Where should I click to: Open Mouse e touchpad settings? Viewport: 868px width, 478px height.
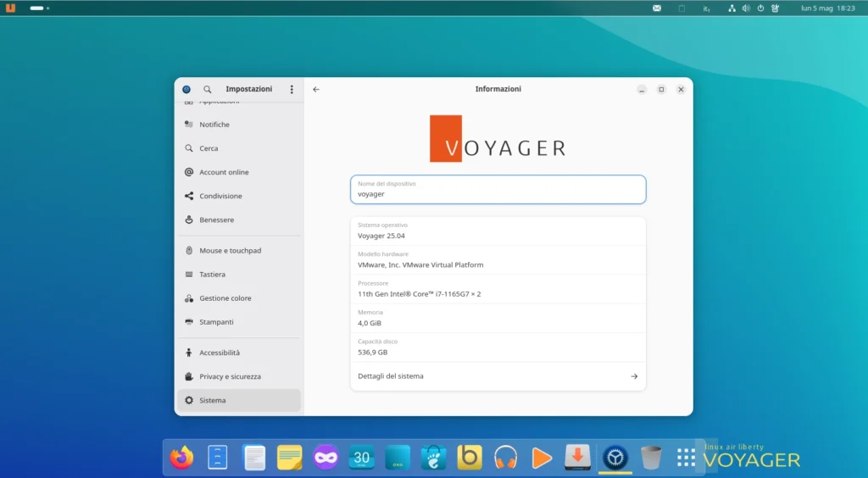[239, 251]
